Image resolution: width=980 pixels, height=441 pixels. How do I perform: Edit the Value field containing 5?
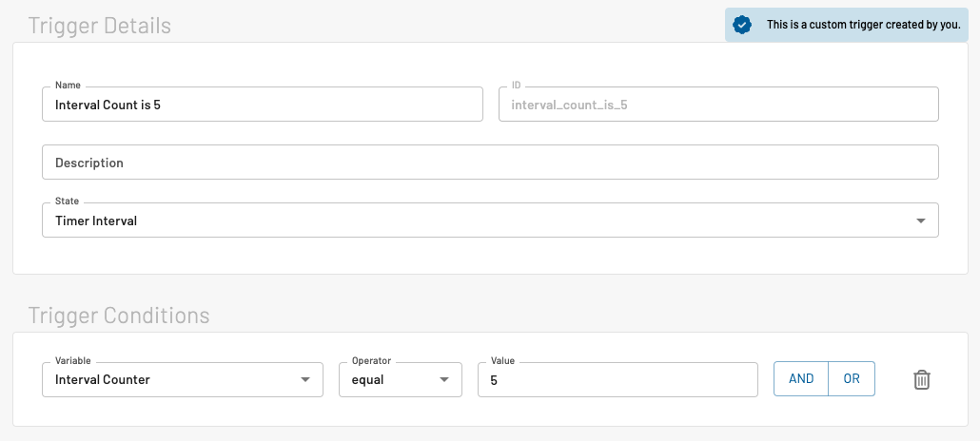(x=618, y=380)
